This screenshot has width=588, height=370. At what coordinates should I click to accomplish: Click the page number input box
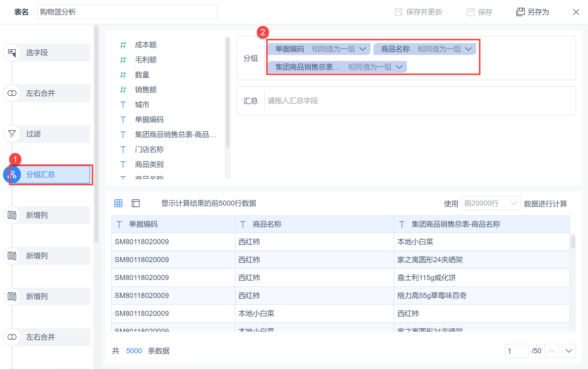click(516, 351)
